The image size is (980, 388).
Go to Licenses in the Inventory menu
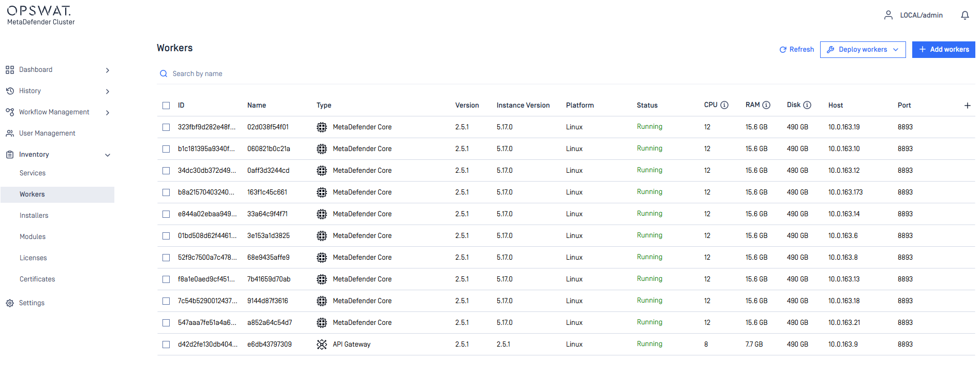click(33, 258)
